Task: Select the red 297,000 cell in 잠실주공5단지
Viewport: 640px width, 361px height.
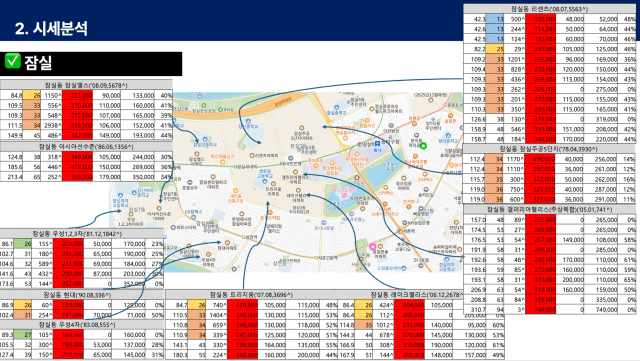Action: click(541, 169)
